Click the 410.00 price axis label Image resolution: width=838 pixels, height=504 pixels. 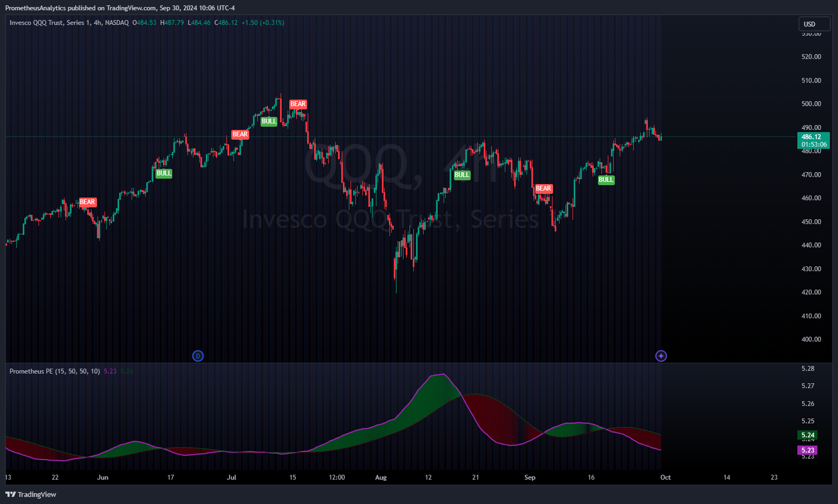(x=811, y=316)
